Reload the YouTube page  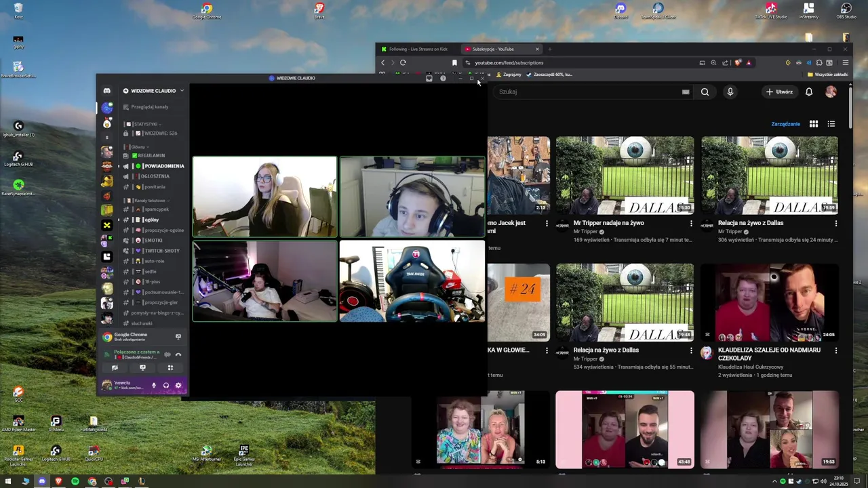click(x=403, y=62)
